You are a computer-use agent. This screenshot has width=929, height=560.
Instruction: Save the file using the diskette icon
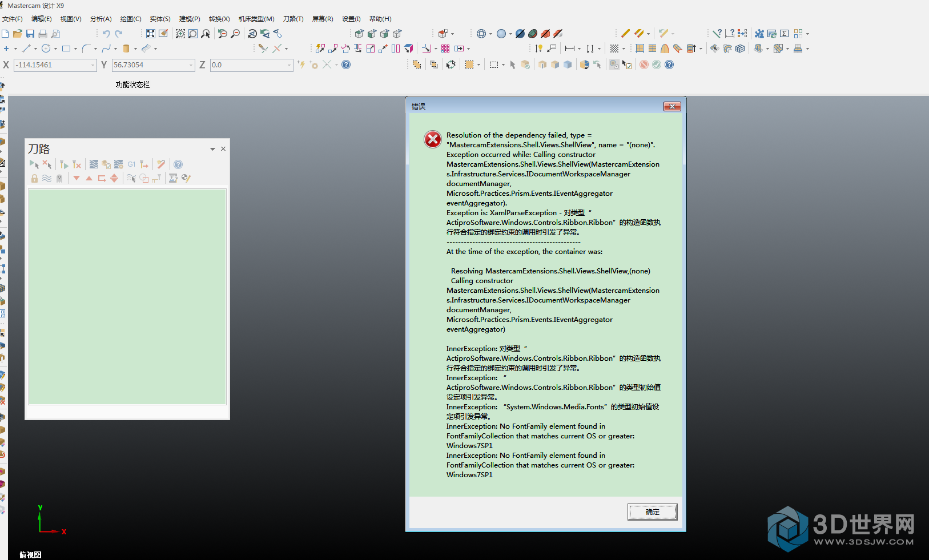30,34
